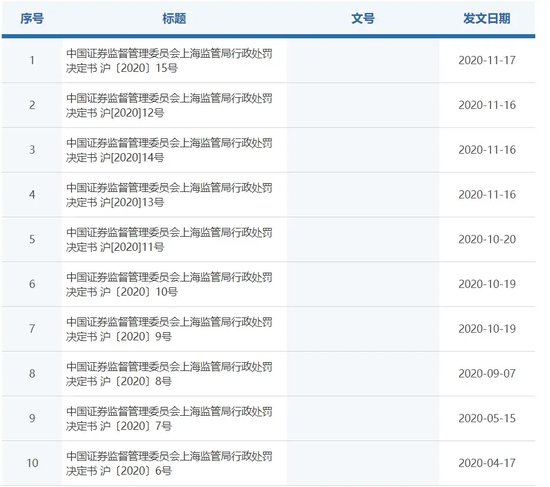This screenshot has height=487, width=550.
Task: Open penalty decision 沪[2020]13号 link
Action: 169,195
